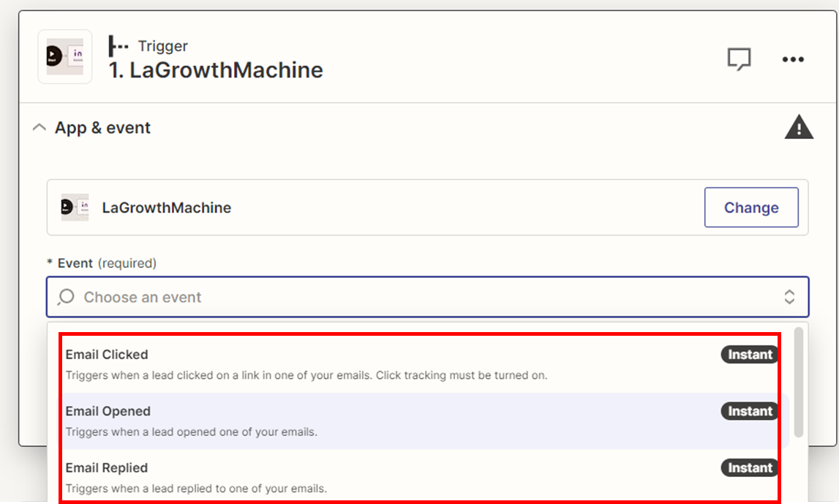Click the 1. LaGrowthMachine step title
Viewport: 839px width, 504px height.
tap(216, 70)
